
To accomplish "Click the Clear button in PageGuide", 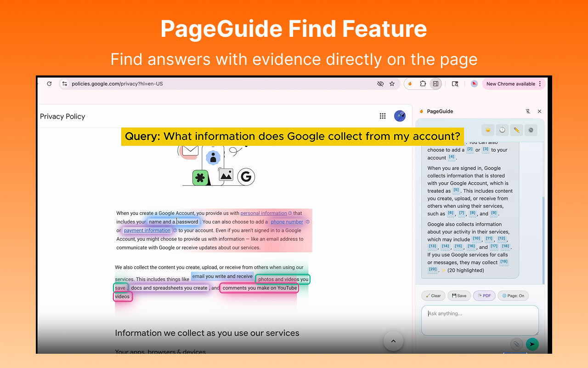I will click(433, 296).
